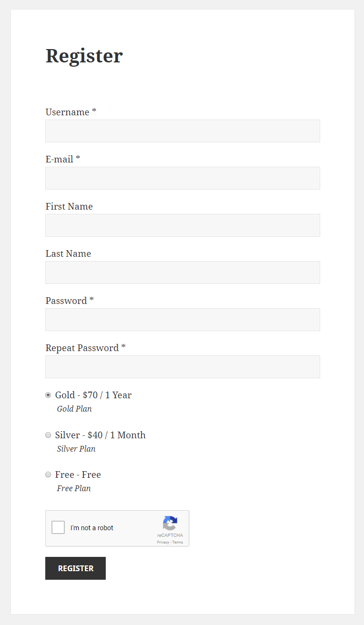The image size is (364, 625).
Task: Click the Register page heading
Action: pos(84,56)
